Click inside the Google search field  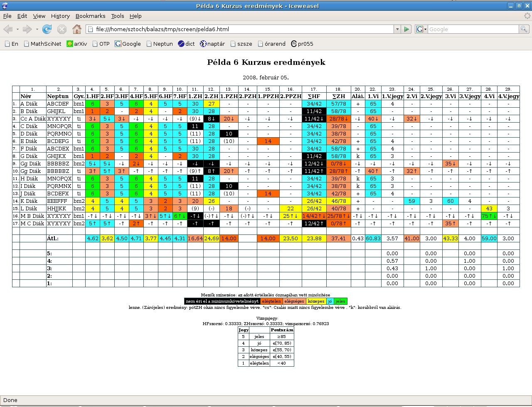(x=473, y=30)
